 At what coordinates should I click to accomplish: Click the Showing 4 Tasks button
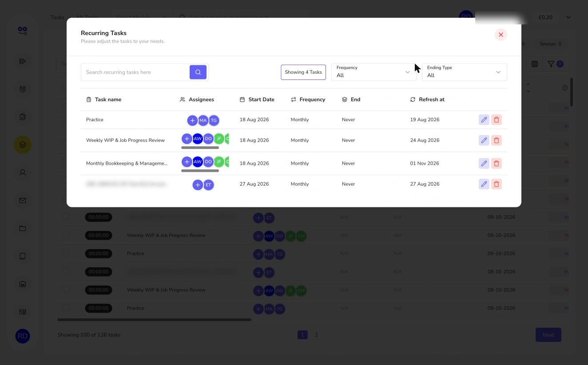click(303, 72)
